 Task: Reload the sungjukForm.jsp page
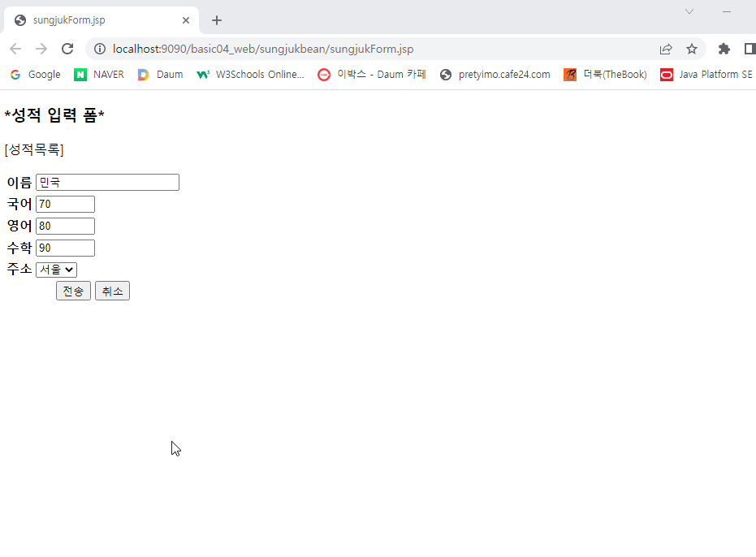tap(67, 49)
